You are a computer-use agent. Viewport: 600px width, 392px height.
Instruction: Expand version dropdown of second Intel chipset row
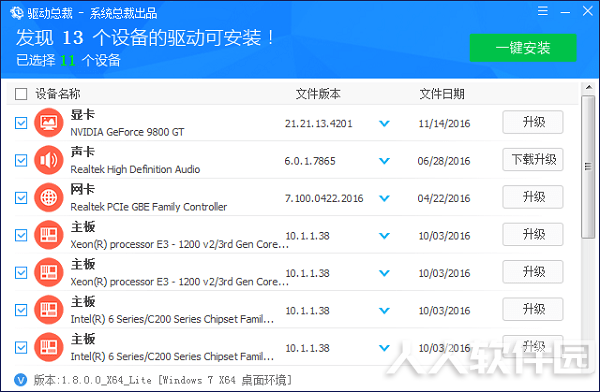[384, 348]
